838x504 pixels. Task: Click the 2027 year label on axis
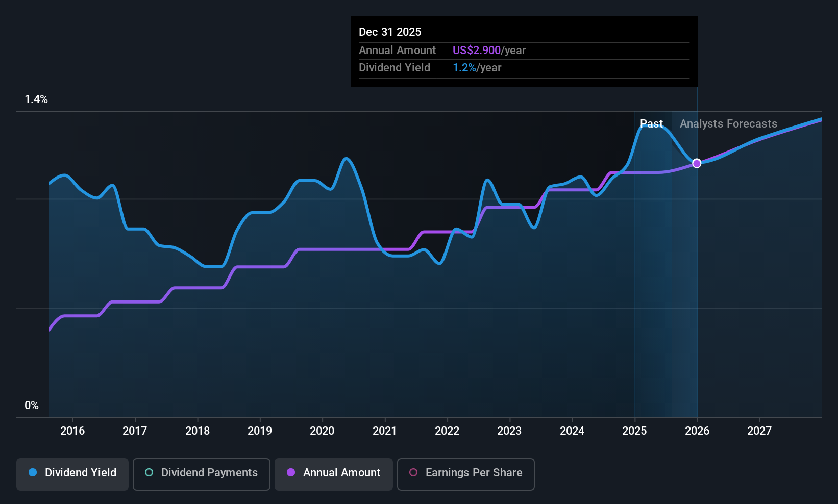[x=759, y=431]
